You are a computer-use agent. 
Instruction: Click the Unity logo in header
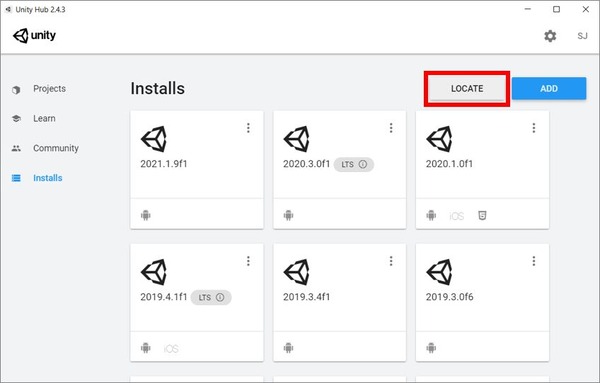pos(34,36)
